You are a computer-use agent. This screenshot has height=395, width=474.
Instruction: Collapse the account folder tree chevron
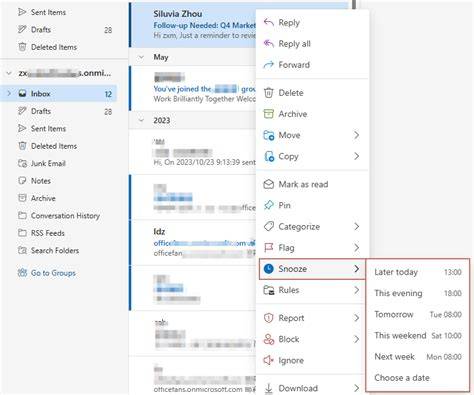click(x=9, y=73)
